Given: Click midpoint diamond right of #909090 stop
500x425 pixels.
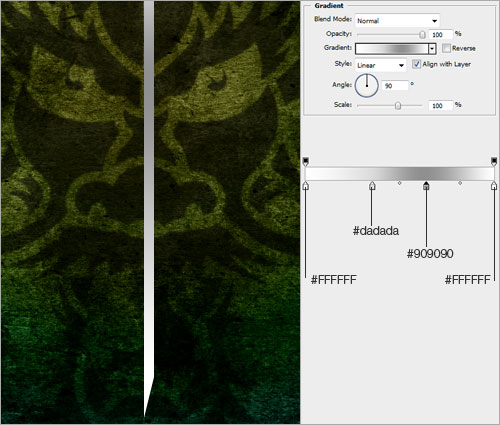Looking at the screenshot, I should pos(460,183).
